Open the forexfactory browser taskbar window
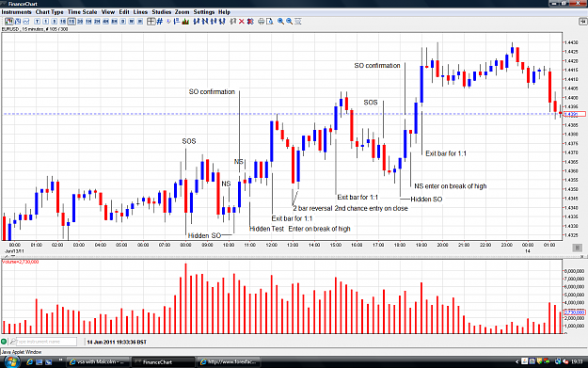 (229, 362)
